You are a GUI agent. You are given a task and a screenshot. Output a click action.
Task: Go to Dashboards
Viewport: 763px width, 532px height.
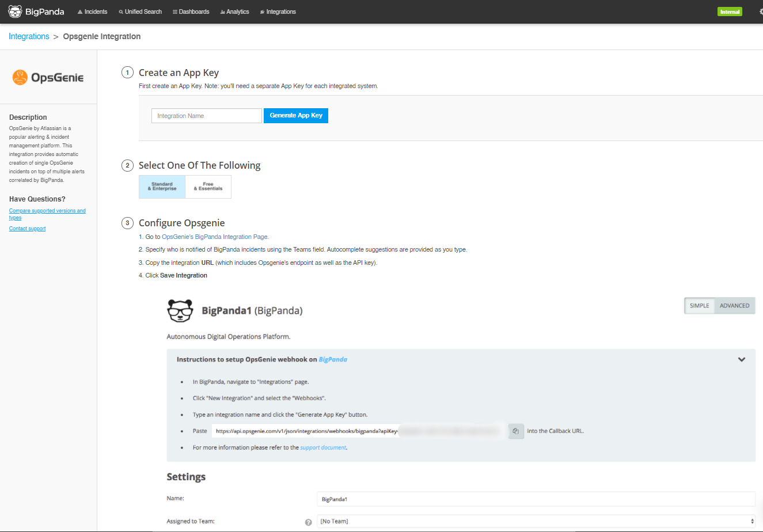(x=191, y=12)
